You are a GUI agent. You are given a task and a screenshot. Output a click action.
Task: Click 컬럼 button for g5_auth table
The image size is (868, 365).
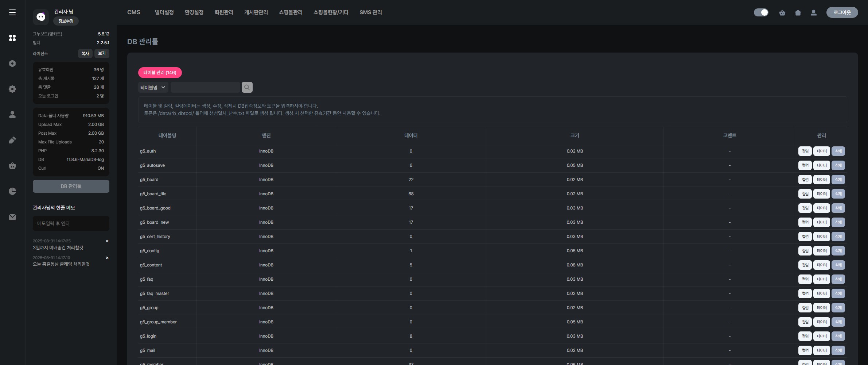[805, 151]
